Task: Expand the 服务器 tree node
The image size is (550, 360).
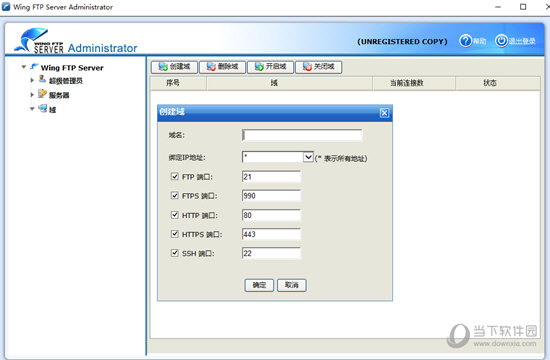Action: [x=32, y=95]
